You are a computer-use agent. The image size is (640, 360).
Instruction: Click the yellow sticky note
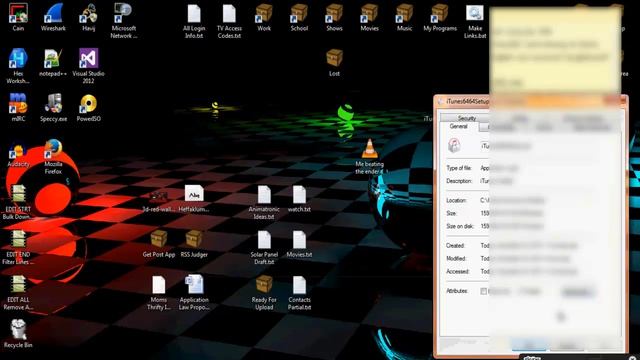[555, 49]
